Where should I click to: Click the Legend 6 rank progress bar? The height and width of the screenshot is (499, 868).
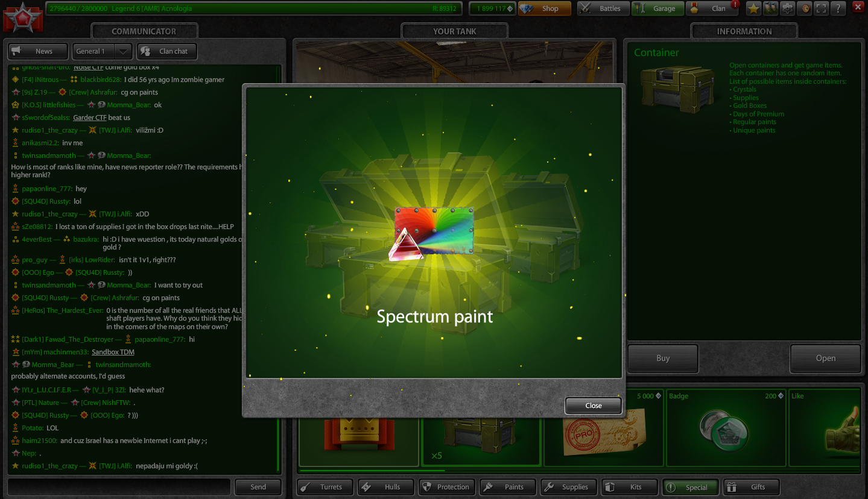click(x=253, y=8)
